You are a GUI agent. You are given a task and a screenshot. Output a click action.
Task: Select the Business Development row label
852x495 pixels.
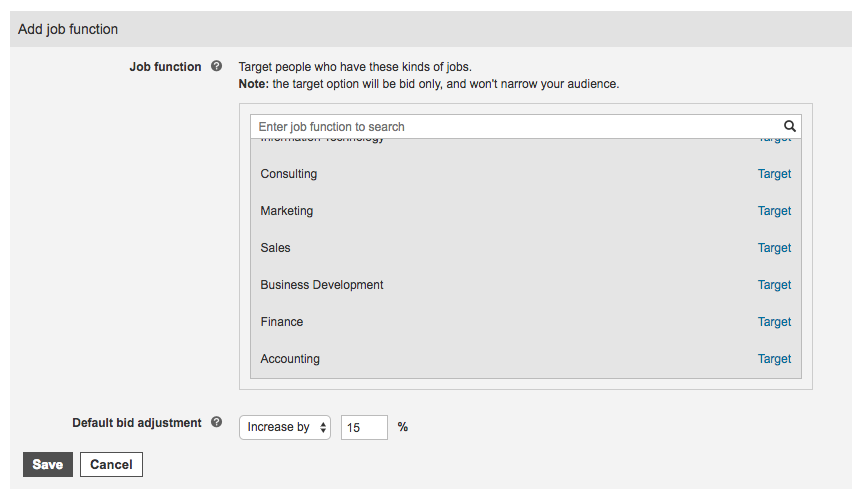point(322,285)
